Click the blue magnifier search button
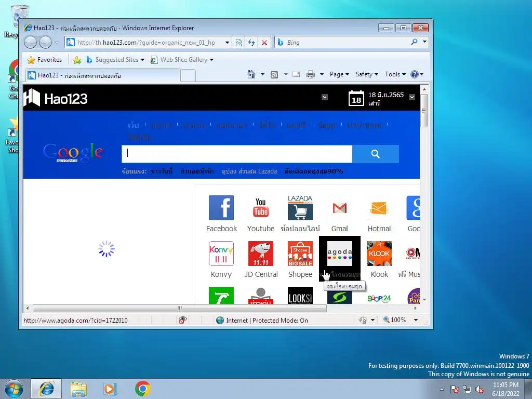 pos(375,154)
